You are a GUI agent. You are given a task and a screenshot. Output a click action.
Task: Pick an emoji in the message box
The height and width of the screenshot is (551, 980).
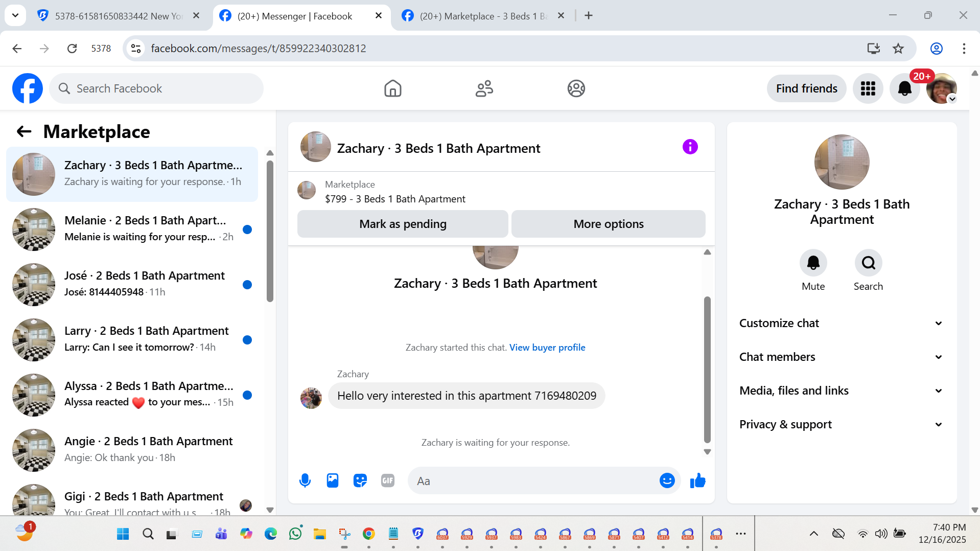tap(667, 480)
